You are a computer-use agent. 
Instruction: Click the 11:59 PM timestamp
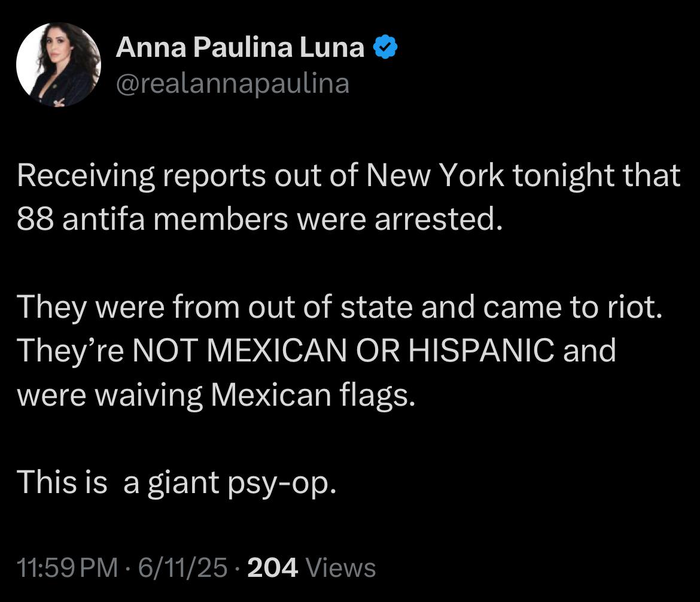67,568
